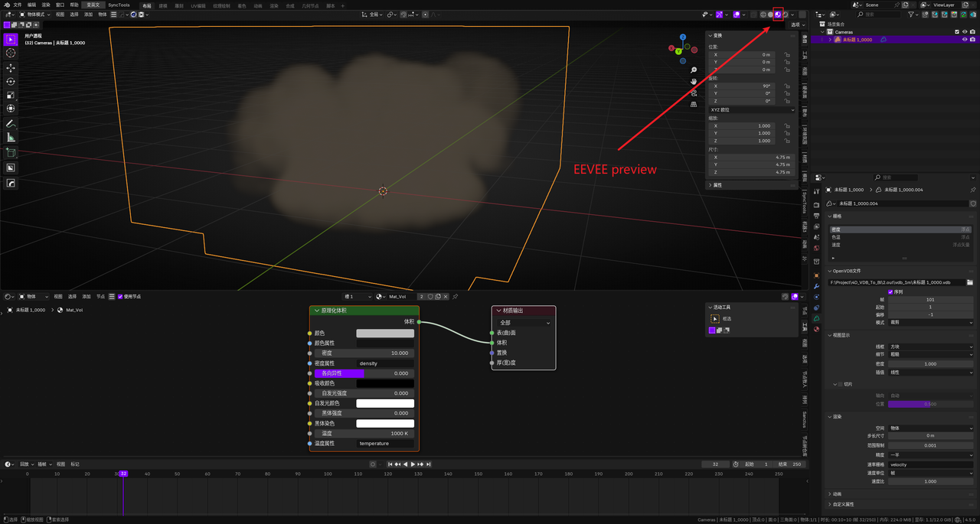Click the 变英文 button

click(x=93, y=5)
